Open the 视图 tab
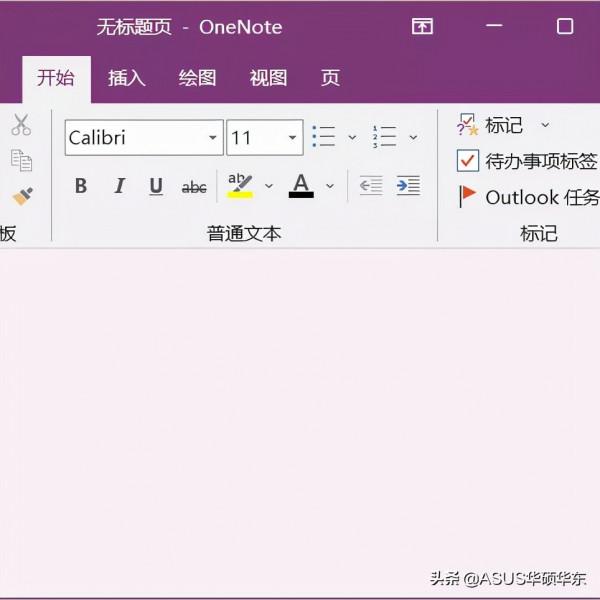 269,78
